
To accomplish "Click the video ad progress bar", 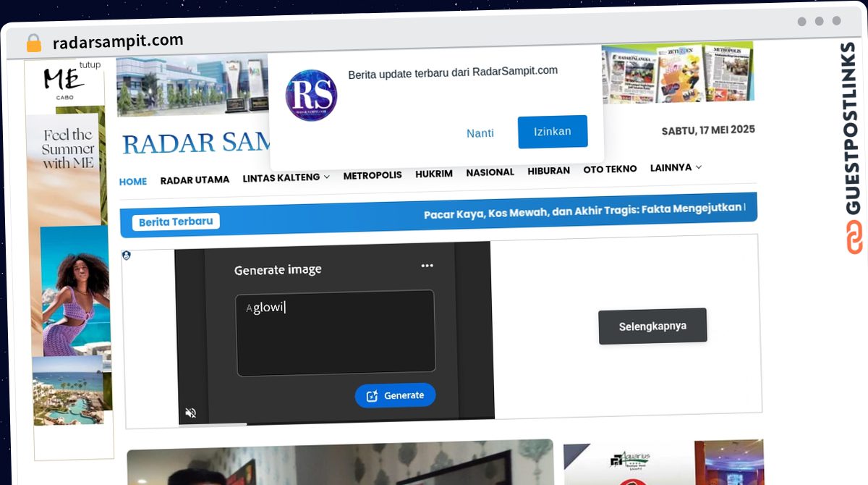I will point(336,423).
